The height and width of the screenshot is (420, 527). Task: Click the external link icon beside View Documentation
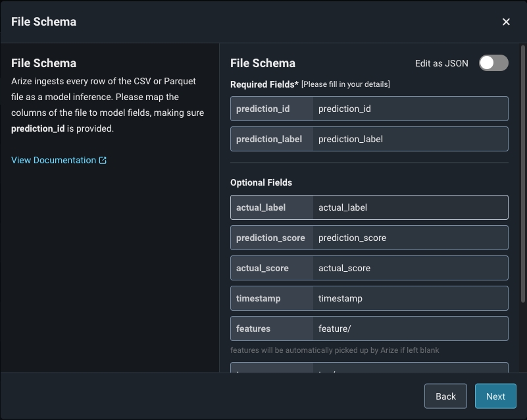[x=103, y=160]
